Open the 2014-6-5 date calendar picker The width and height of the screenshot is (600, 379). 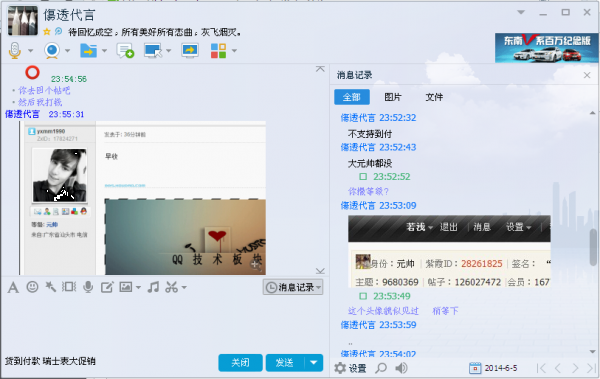[475, 368]
